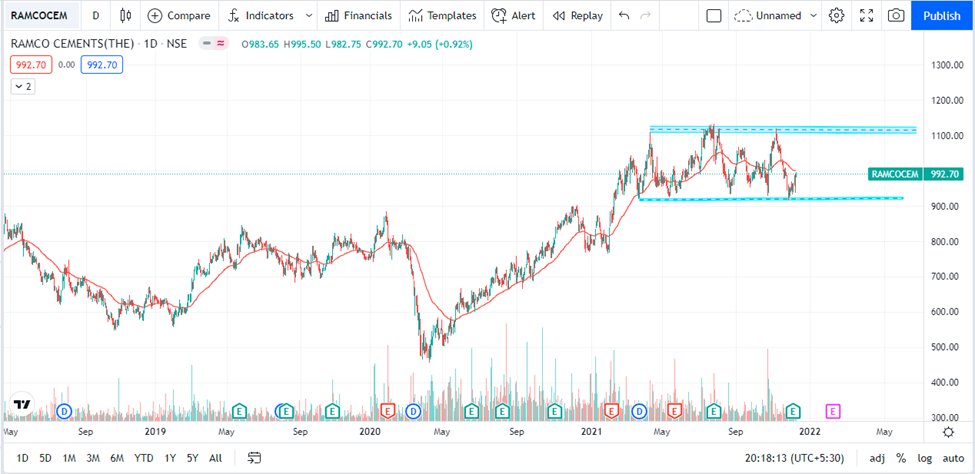The width and height of the screenshot is (975, 474).
Task: Open the price axis settings gear at bottom right
Action: click(948, 432)
